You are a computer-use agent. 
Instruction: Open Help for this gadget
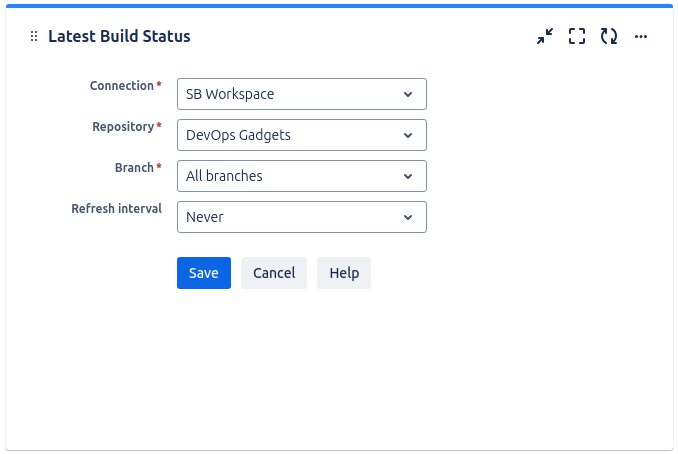(344, 273)
